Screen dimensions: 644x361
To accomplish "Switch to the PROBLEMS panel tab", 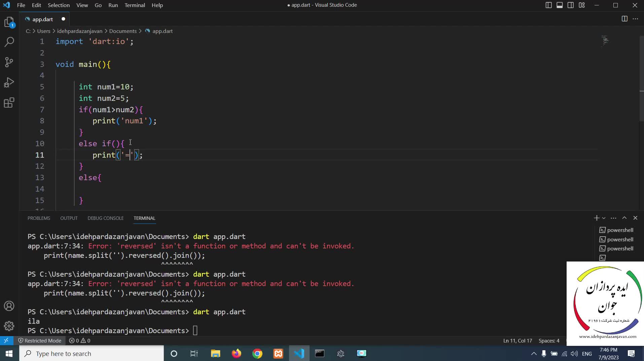I will [39, 218].
